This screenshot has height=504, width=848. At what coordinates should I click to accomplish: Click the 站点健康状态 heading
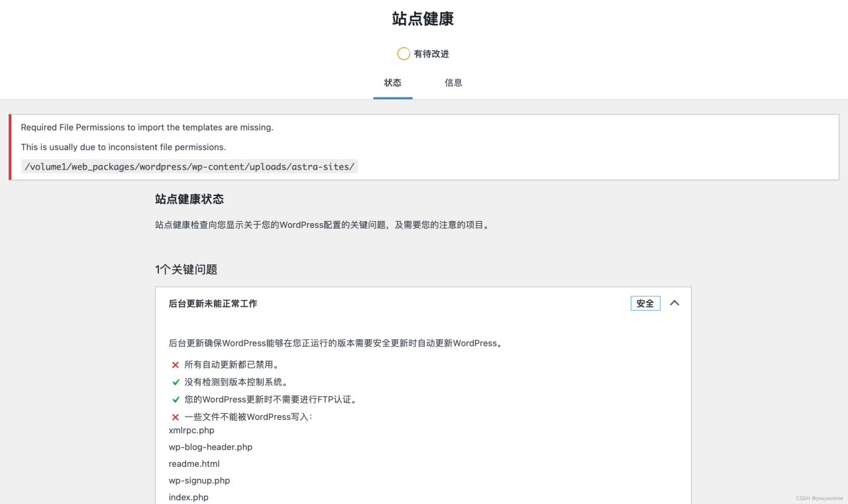click(188, 199)
